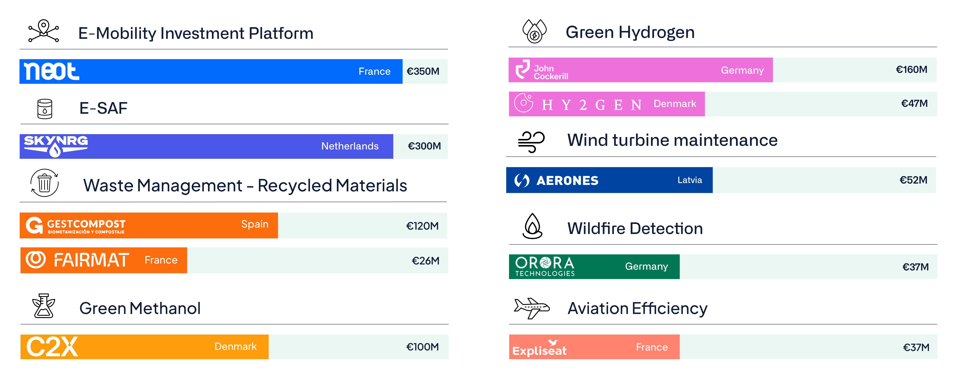This screenshot has height=386, width=980.
Task: Click the Wildfire Detection heading
Action: 635,229
